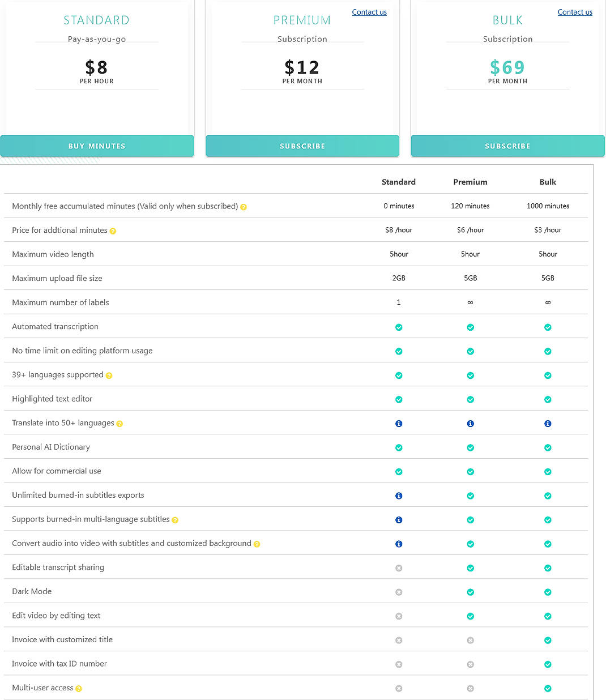
Task: Toggle the gray cross for Dark Mode under Standard
Action: (399, 592)
